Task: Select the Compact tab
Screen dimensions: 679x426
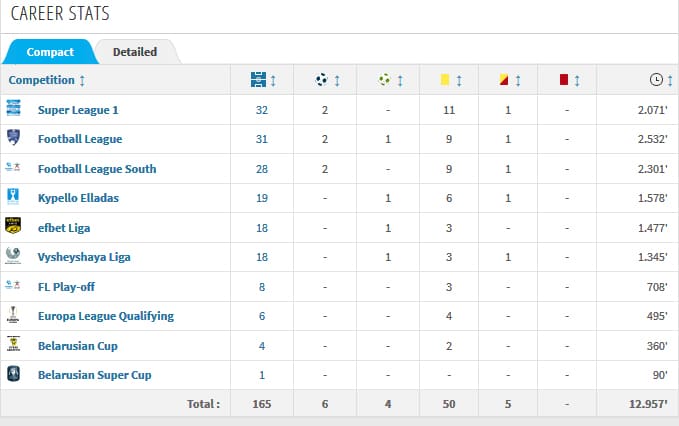Action: [49, 52]
